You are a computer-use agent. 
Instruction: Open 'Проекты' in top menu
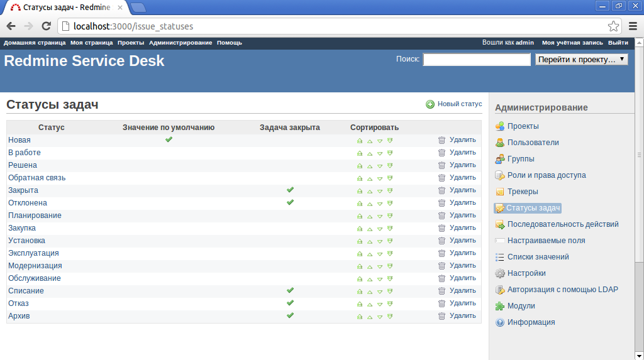pos(131,43)
